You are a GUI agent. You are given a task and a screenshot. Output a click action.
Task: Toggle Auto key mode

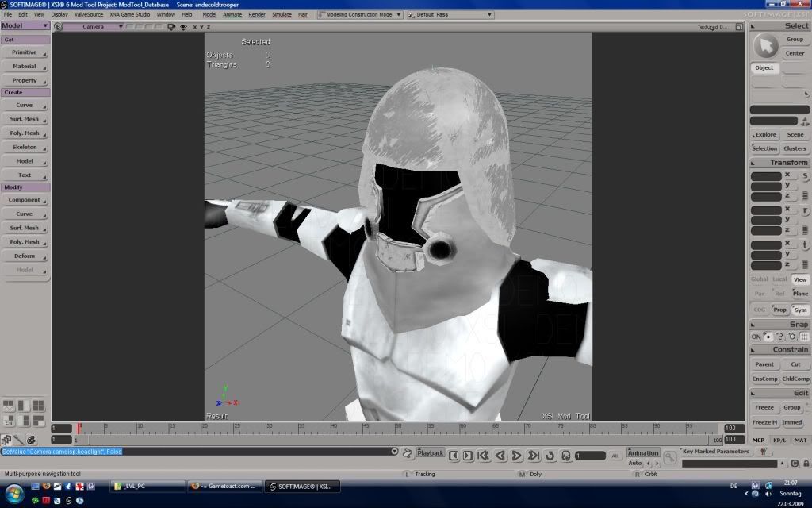635,463
